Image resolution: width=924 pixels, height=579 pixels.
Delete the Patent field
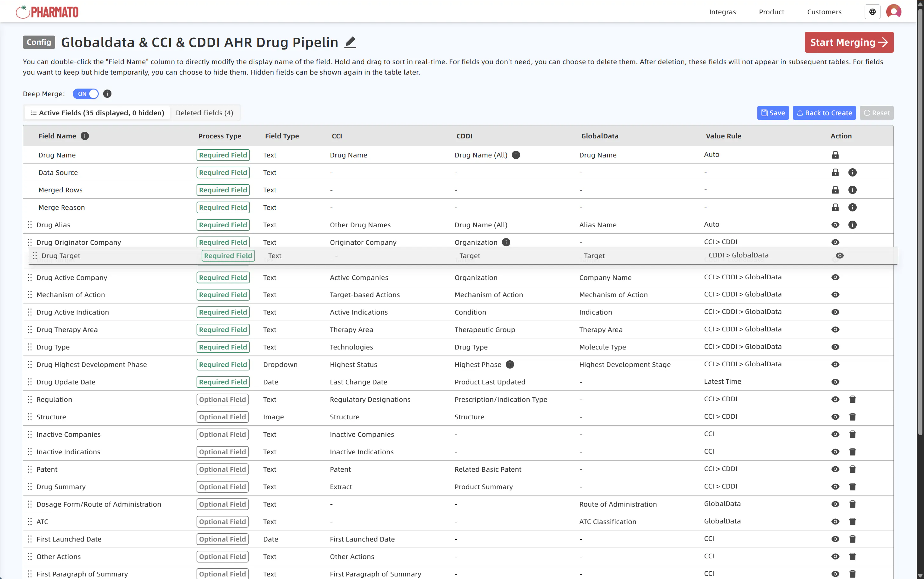[852, 469]
